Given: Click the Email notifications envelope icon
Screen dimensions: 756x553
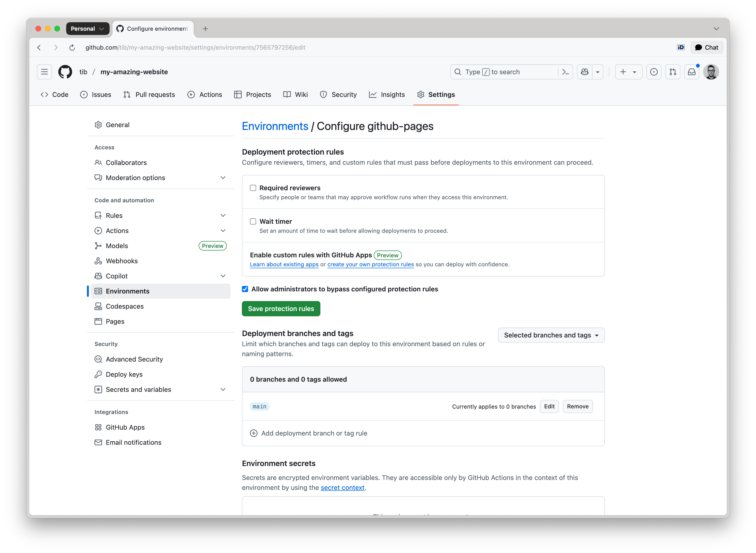Looking at the screenshot, I should [98, 443].
